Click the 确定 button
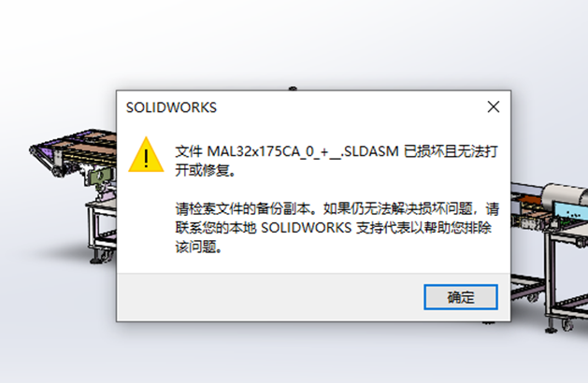Viewport: 588px width, 383px height. [461, 297]
